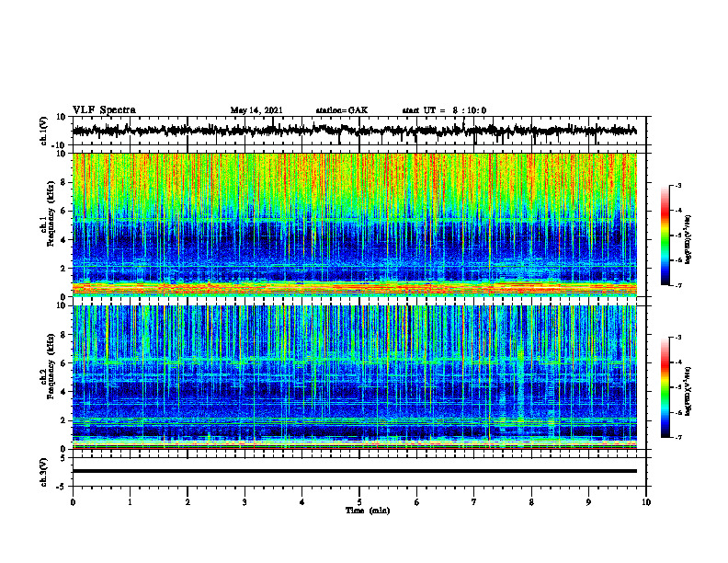728x563 pixels.
Task: Click the ch.1 color bar log(PSD) label
Action: click(x=688, y=240)
